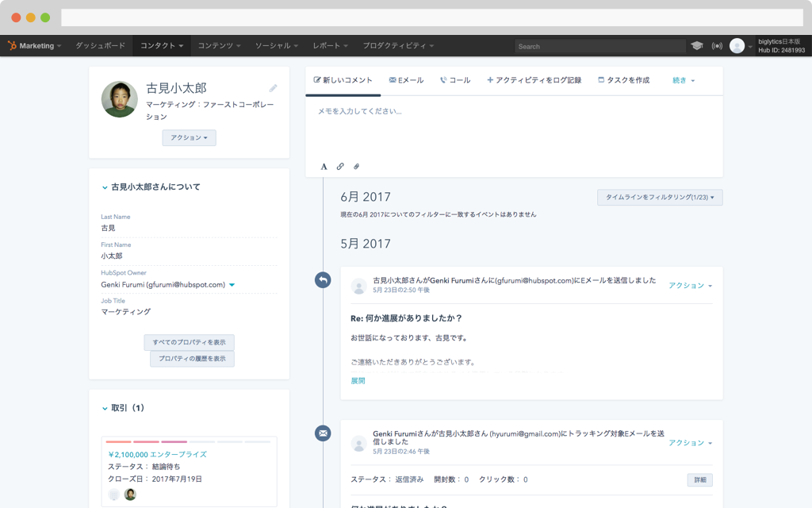Viewport: 812px width, 508px height.
Task: Click the insert link icon in editor
Action: click(340, 167)
